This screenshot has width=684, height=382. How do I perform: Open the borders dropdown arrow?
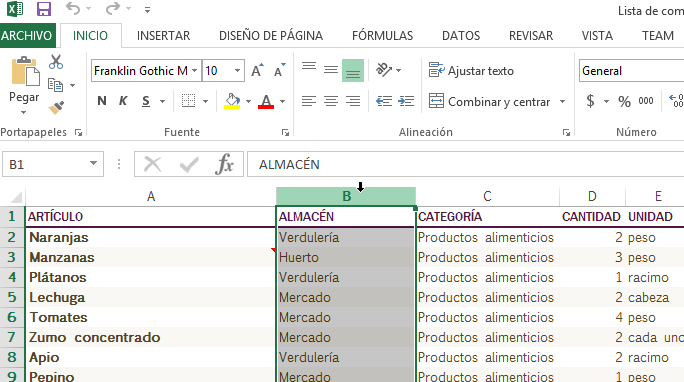(x=205, y=102)
